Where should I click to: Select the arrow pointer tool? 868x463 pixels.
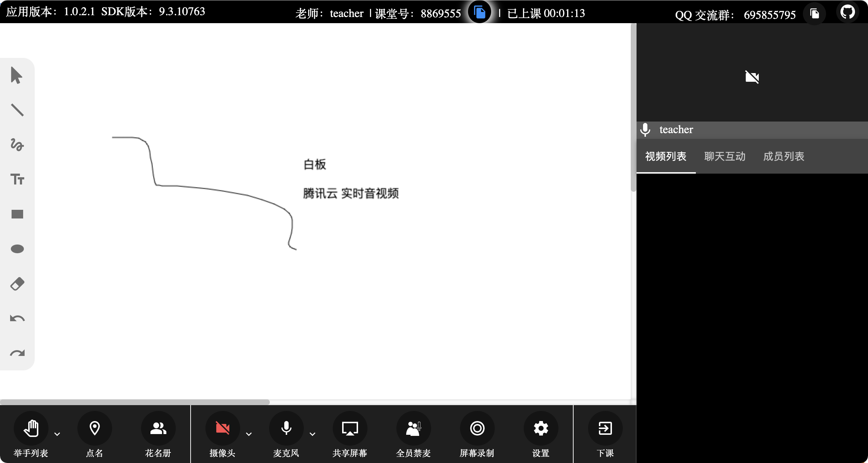click(x=17, y=75)
